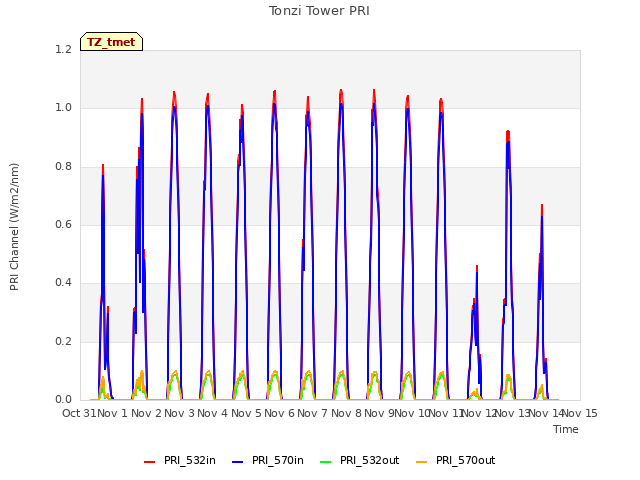Click the Nov 4 x-axis date label
This screenshot has width=640, height=480.
pos(213,413)
